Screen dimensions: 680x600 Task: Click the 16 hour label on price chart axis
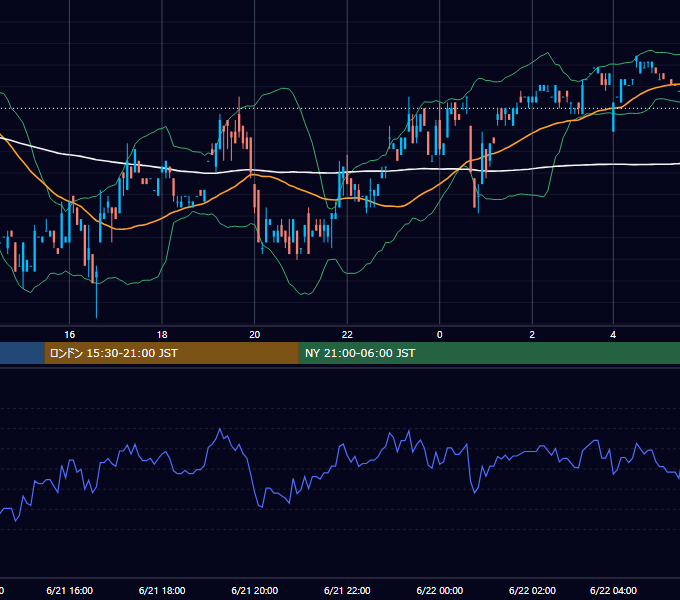[x=69, y=335]
